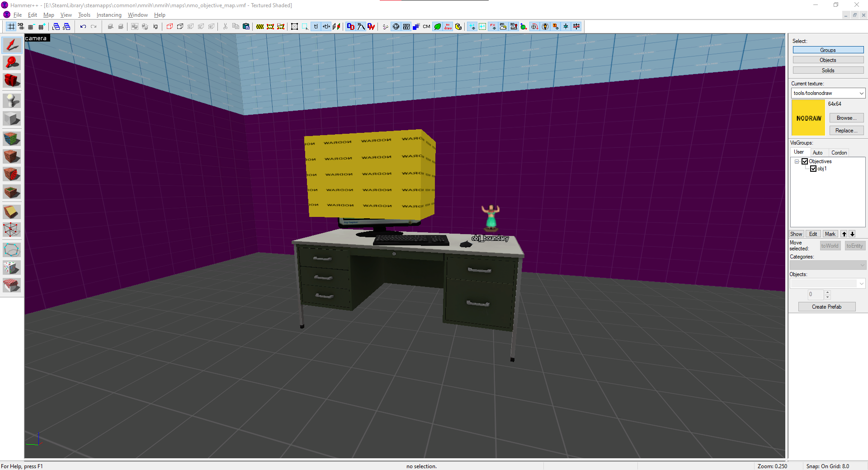Click the larger grid icon

(x=42, y=27)
